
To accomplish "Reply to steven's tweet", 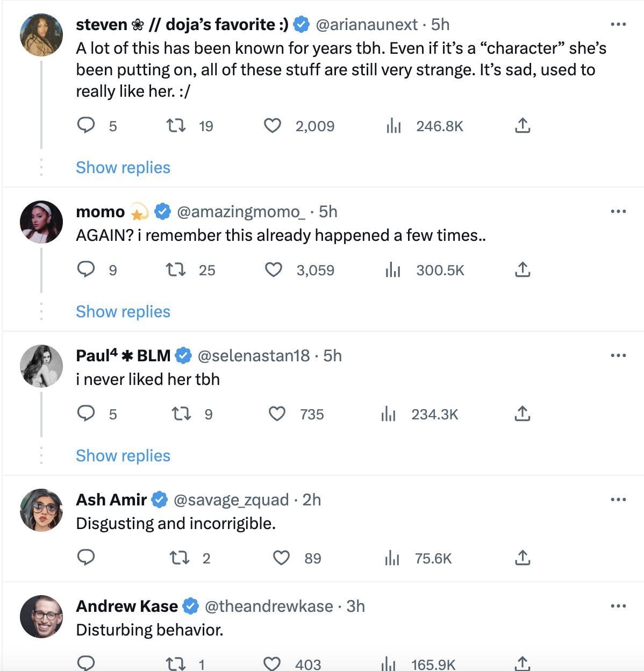I will [x=87, y=126].
